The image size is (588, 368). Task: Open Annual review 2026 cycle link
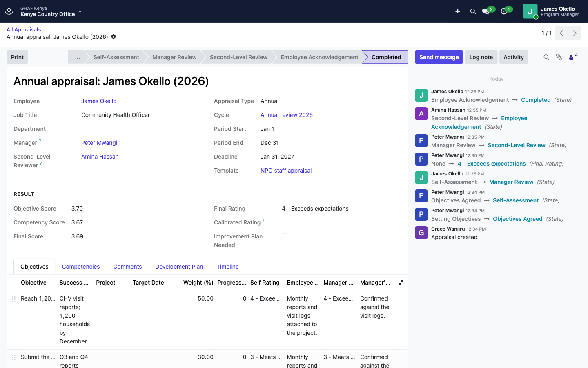[287, 115]
